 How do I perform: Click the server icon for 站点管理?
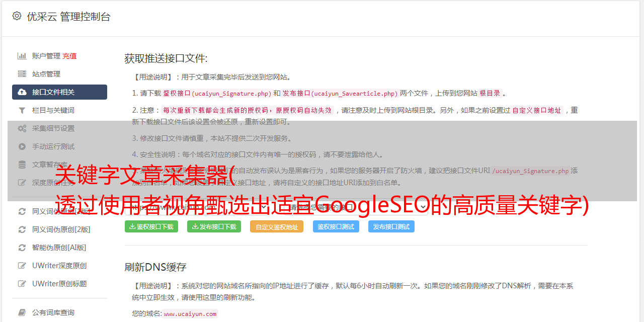point(22,74)
